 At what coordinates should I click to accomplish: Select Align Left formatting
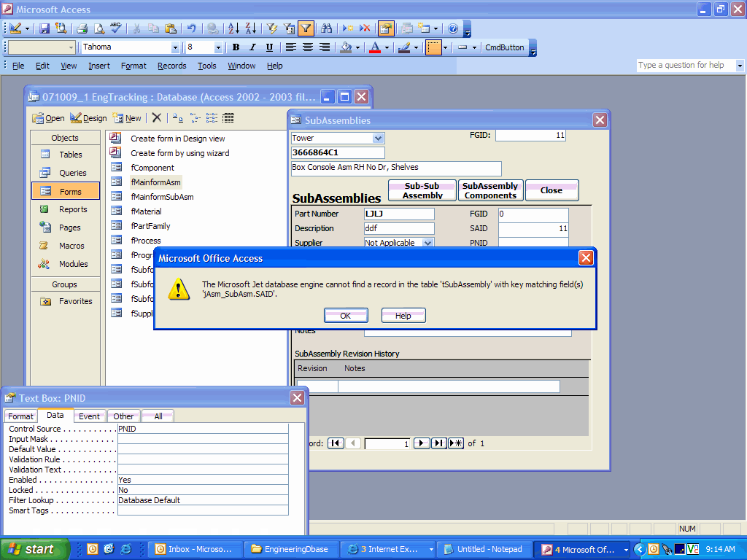click(x=290, y=47)
